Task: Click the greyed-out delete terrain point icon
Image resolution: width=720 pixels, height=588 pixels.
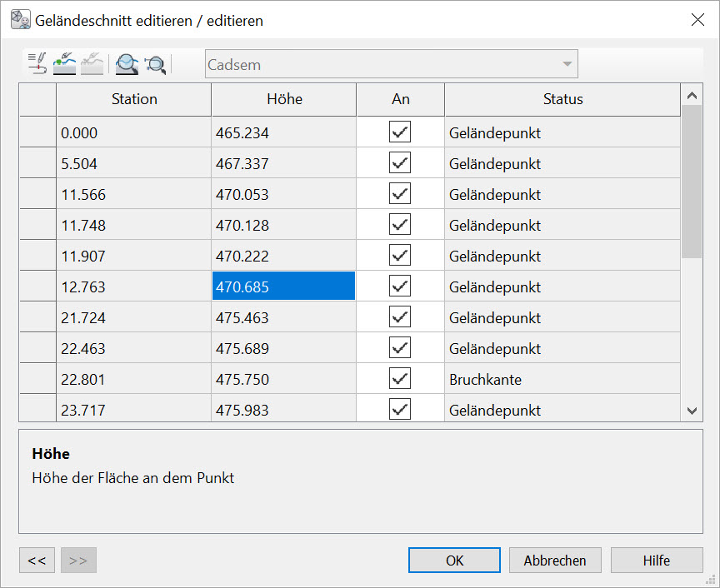Action: (x=92, y=63)
